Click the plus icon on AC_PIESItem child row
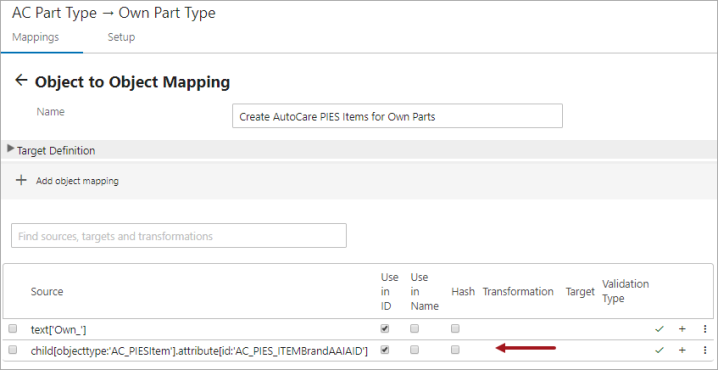The image size is (718, 370). [682, 350]
